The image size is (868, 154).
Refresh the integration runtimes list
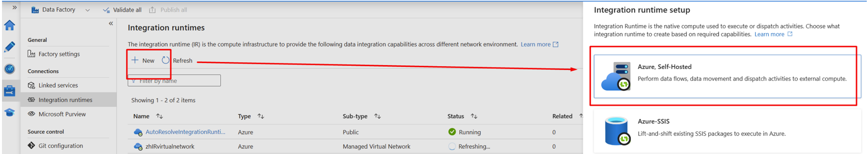click(177, 60)
